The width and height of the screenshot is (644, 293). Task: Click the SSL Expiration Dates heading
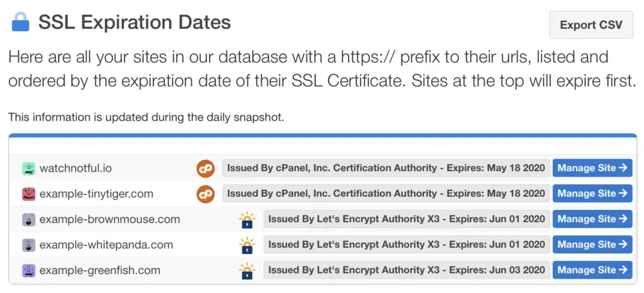(135, 22)
